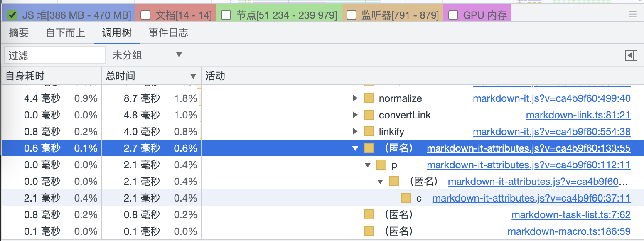Click the yellow icon beside function c
The image size is (644, 241).
pyautogui.click(x=406, y=198)
